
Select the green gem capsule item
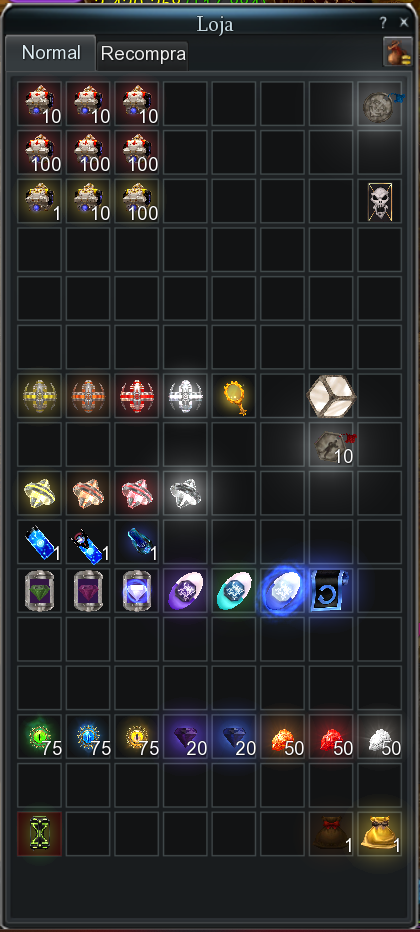39,591
